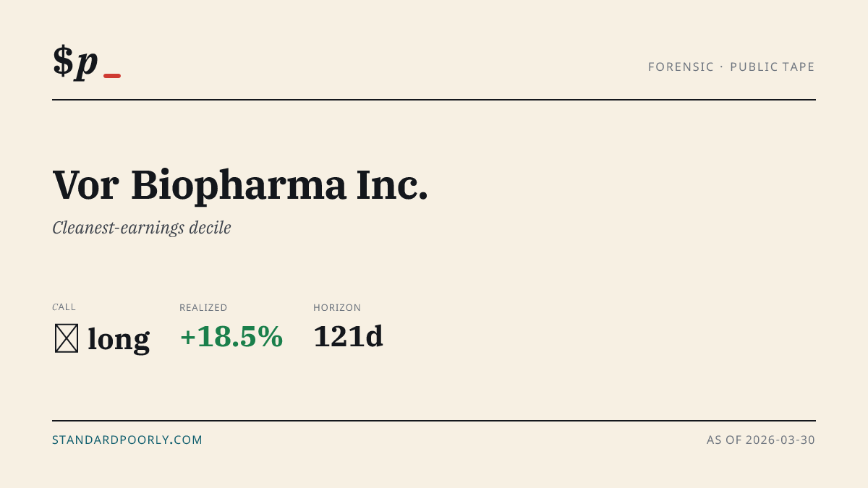Click the italic p in the logo
The image size is (868, 488).
[87, 65]
